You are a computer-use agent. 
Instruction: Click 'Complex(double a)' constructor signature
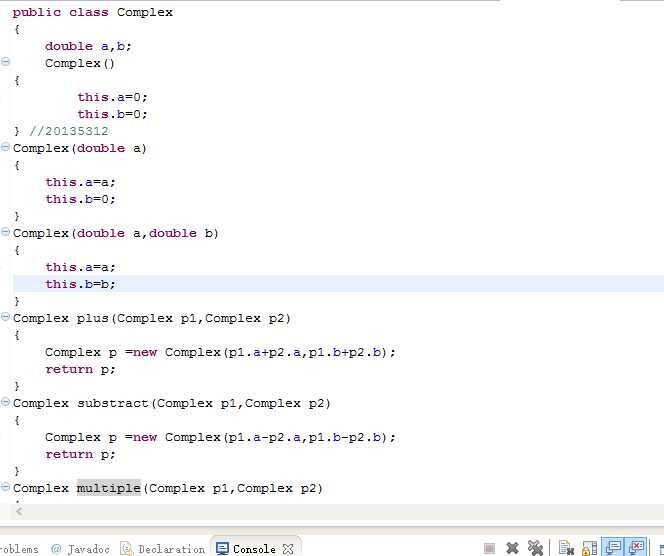pyautogui.click(x=80, y=148)
